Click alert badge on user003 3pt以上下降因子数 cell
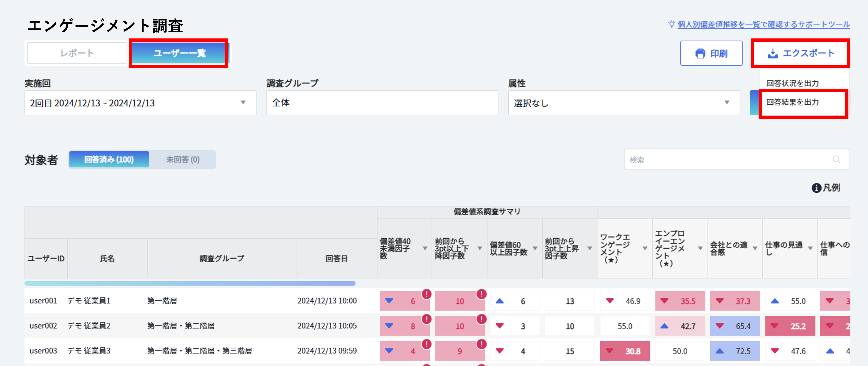This screenshot has width=868, height=366. pos(482,344)
